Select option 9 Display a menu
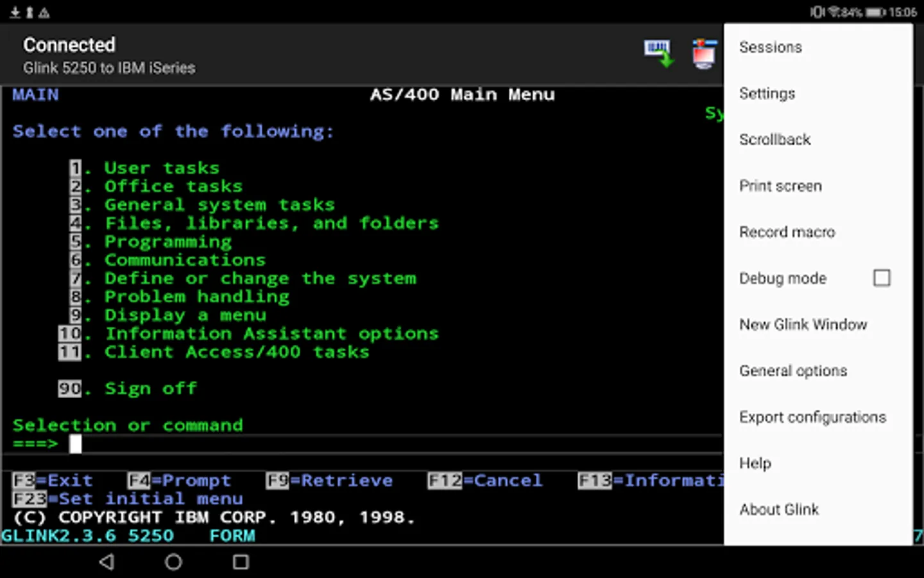 tap(167, 315)
